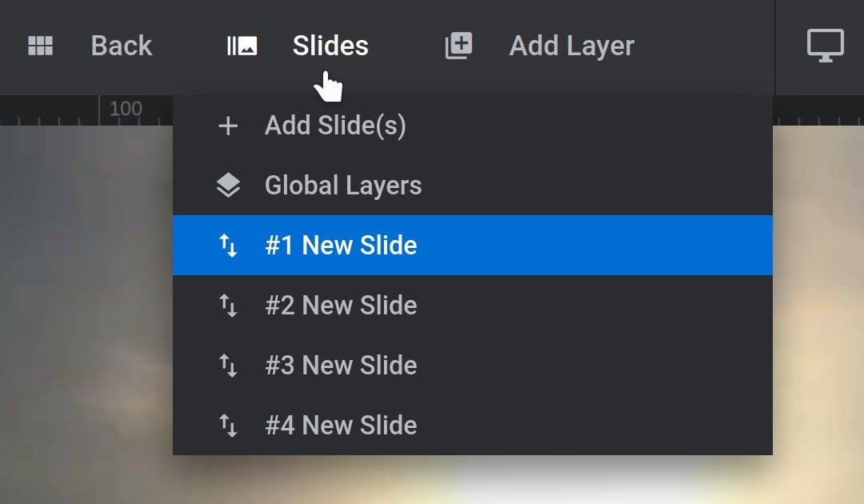Open the Add Layer menu
864x504 pixels.
[x=571, y=46]
